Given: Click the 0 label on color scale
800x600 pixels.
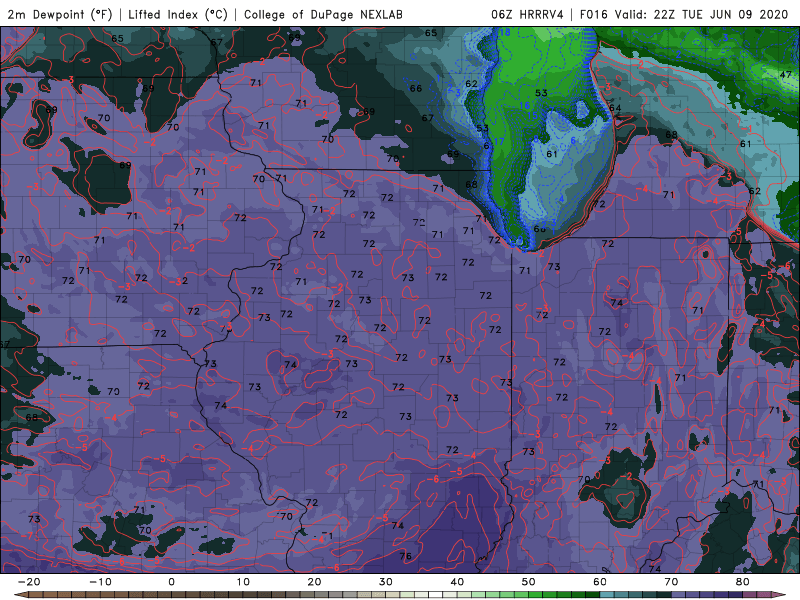Looking at the screenshot, I should click(x=171, y=582).
